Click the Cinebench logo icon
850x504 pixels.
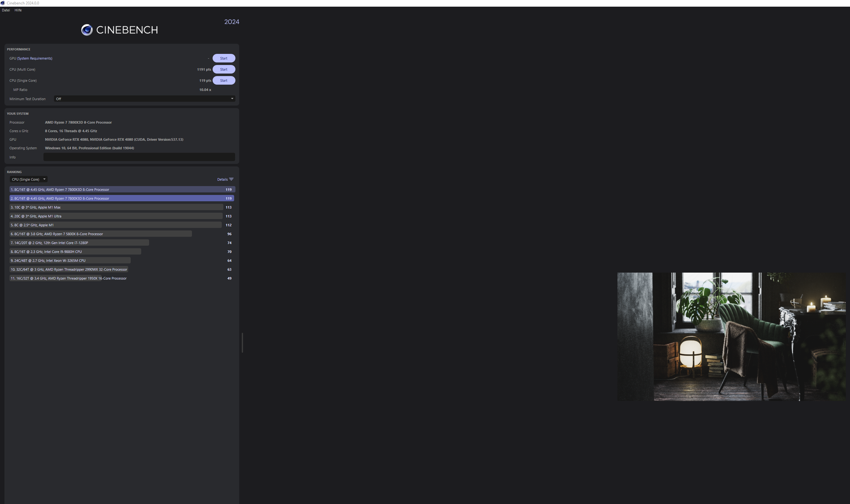(87, 30)
